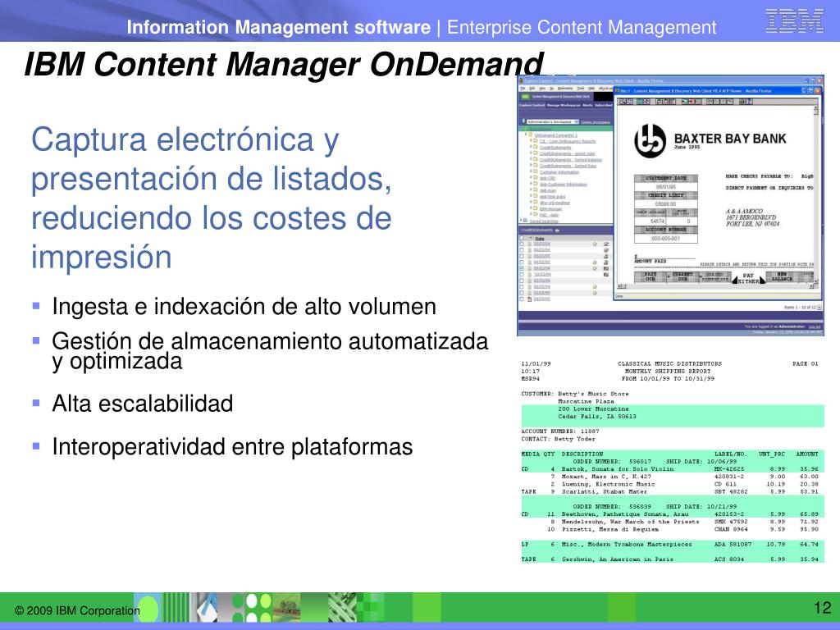Go to next page beside Items 1-10 of 12
The image size is (840, 630).
coord(819,307)
